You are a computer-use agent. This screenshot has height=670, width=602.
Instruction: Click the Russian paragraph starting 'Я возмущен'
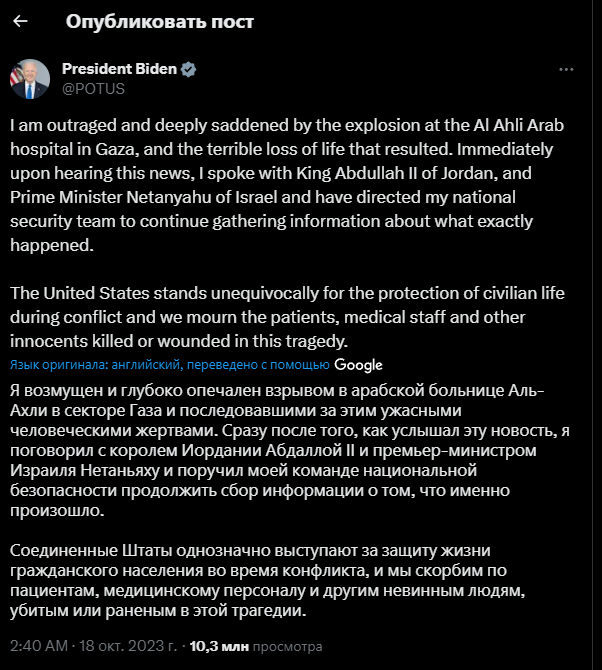pos(280,451)
